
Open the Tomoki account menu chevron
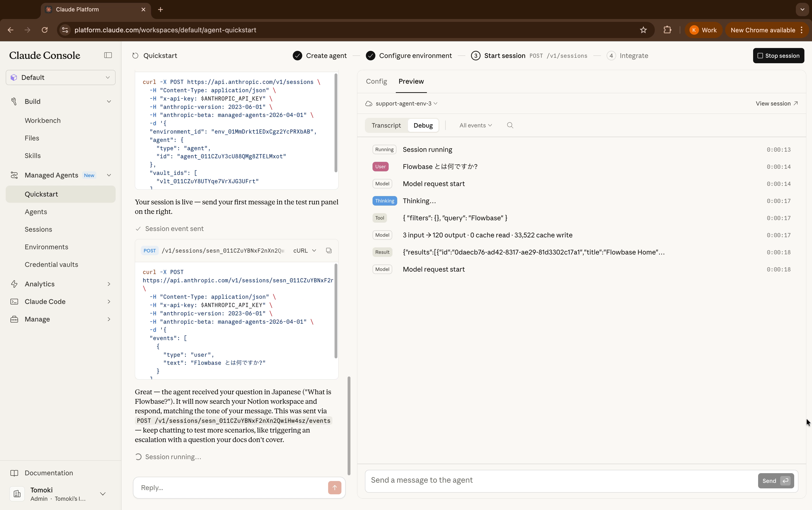pyautogui.click(x=103, y=494)
